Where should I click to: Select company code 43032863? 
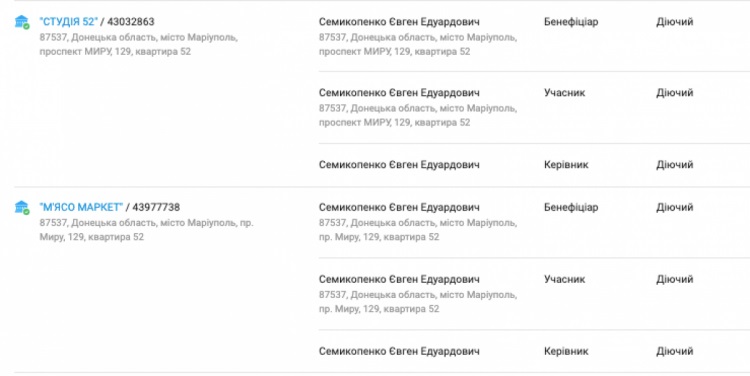click(x=131, y=22)
